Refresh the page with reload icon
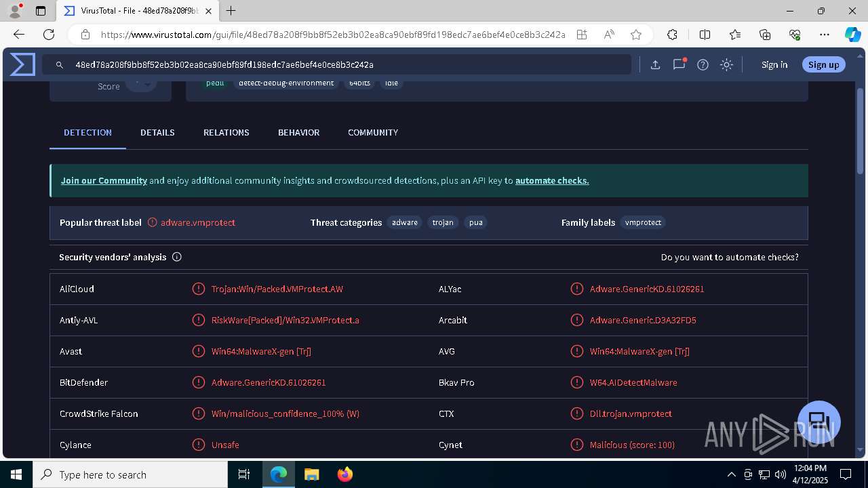 tap(49, 35)
